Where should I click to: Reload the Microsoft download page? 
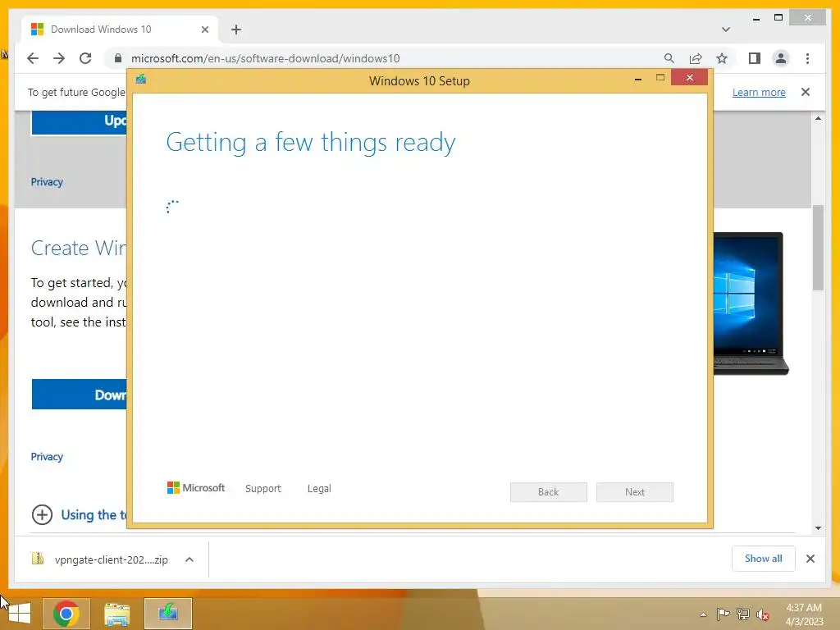(85, 58)
